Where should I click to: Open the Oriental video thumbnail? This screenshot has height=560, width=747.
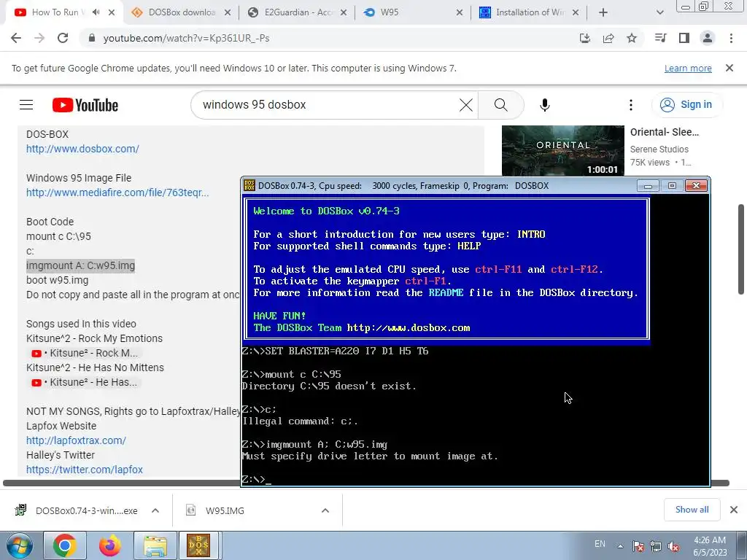pos(562,150)
